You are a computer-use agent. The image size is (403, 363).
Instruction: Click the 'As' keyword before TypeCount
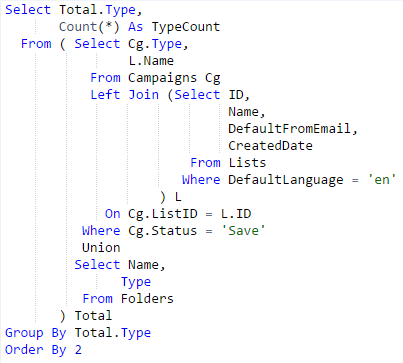coord(135,27)
